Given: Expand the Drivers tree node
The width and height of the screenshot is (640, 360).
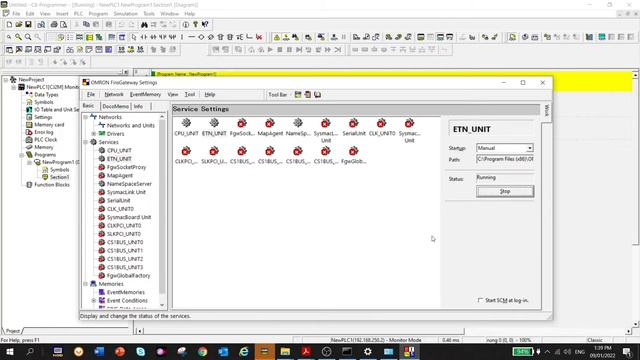Looking at the screenshot, I should coord(94,134).
